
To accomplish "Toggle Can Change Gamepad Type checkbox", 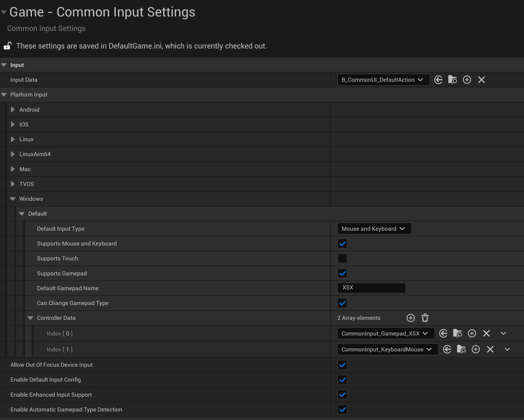I will click(x=342, y=303).
